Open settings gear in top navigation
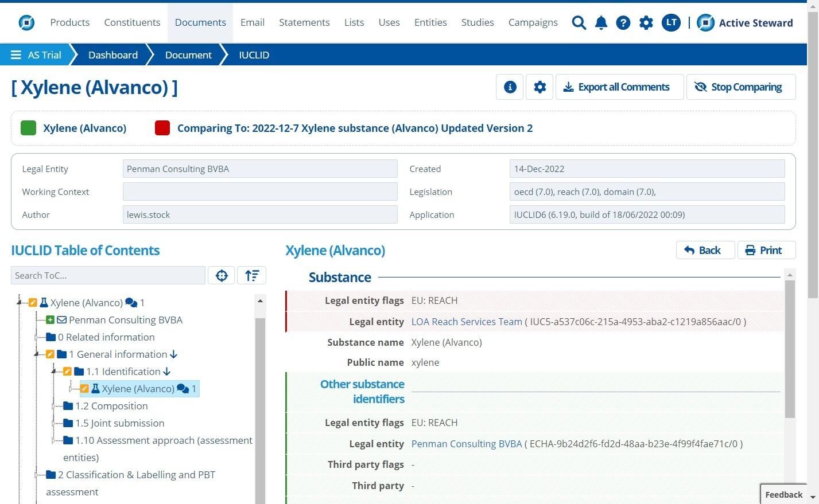819x504 pixels. (x=646, y=23)
